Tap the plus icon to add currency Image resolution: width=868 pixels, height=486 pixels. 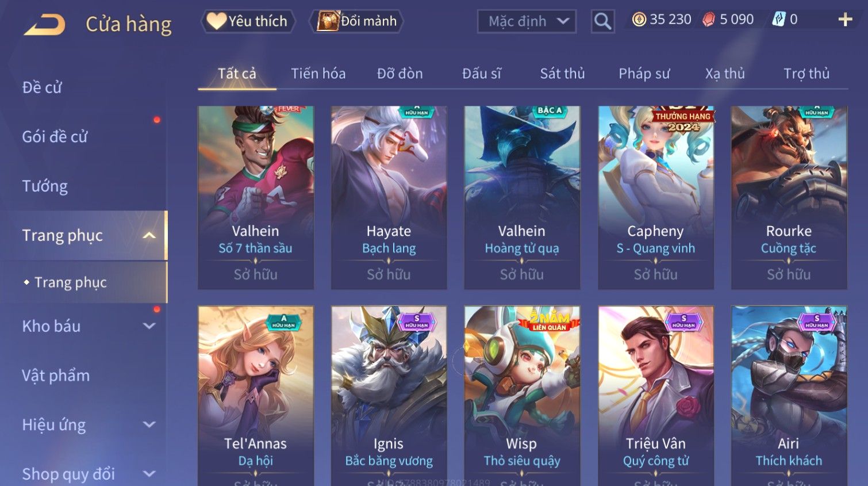click(x=845, y=20)
